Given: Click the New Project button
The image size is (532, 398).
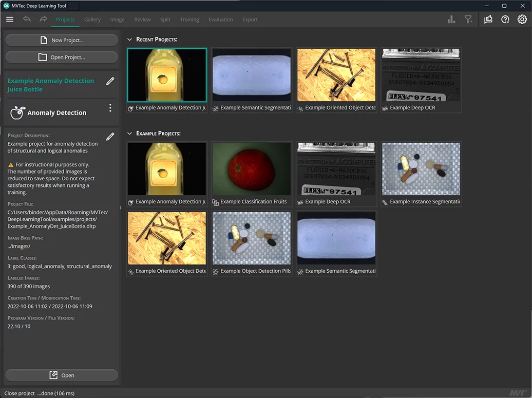Looking at the screenshot, I should pyautogui.click(x=62, y=40).
